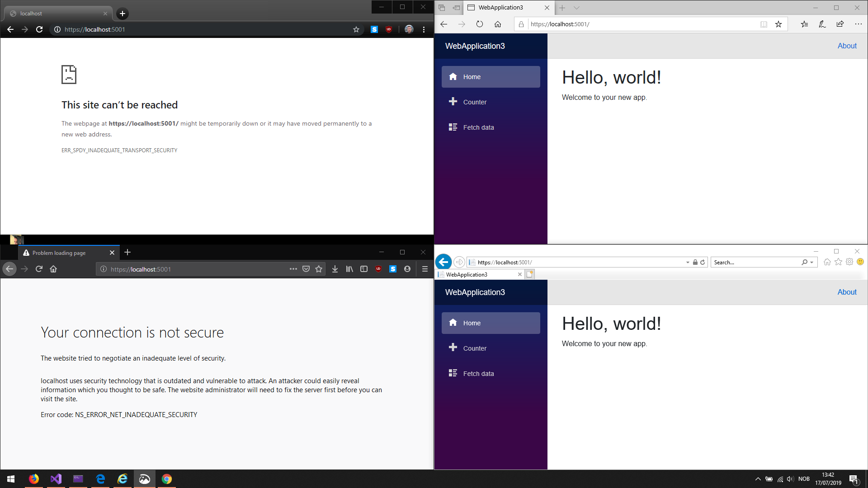Expand the IE address bar history dropdown
This screenshot has width=868, height=488.
coord(688,262)
